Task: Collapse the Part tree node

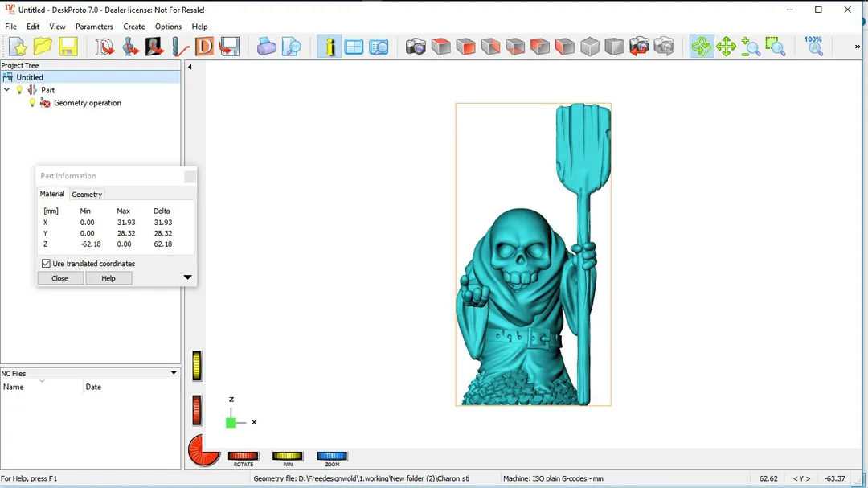Action: click(x=6, y=90)
